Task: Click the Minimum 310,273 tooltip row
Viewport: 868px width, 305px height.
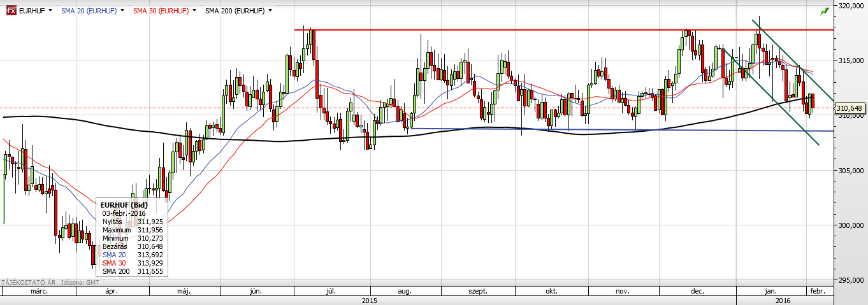Action: [x=132, y=238]
